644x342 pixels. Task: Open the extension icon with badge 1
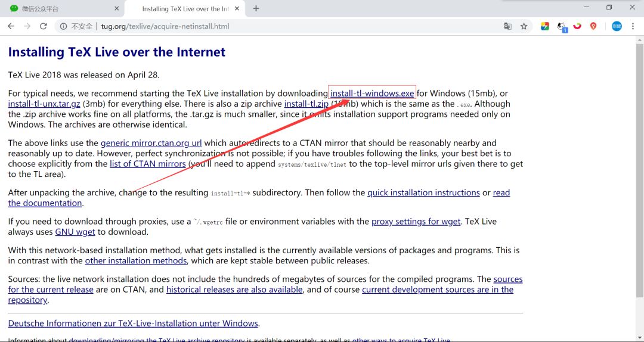(562, 27)
